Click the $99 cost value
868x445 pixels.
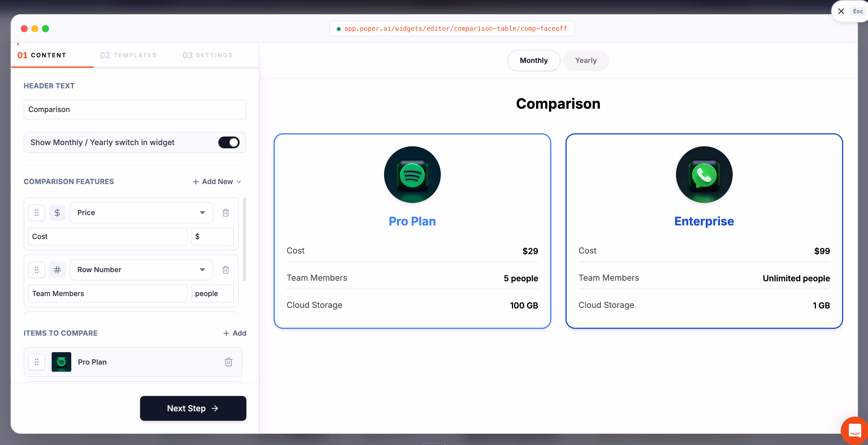[x=822, y=251]
